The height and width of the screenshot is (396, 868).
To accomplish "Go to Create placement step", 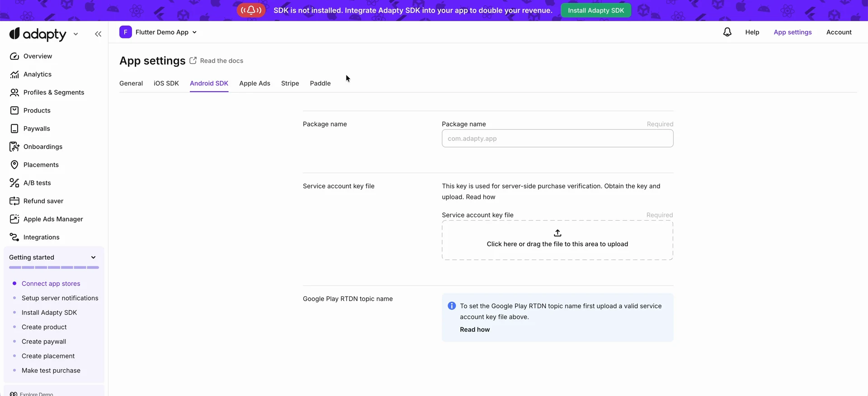I will (48, 356).
